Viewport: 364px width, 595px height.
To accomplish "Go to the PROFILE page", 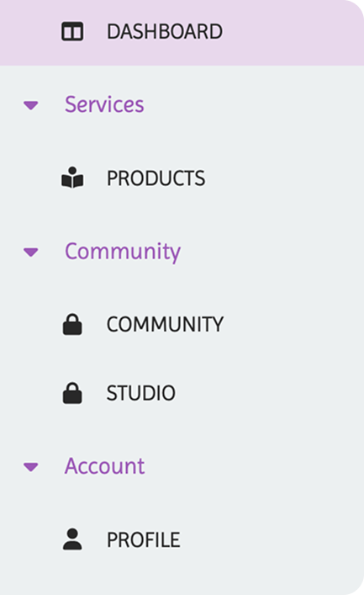I will coord(143,539).
